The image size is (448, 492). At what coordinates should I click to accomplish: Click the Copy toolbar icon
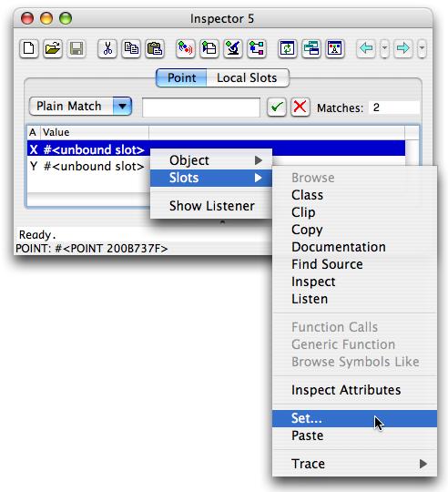tap(131, 48)
